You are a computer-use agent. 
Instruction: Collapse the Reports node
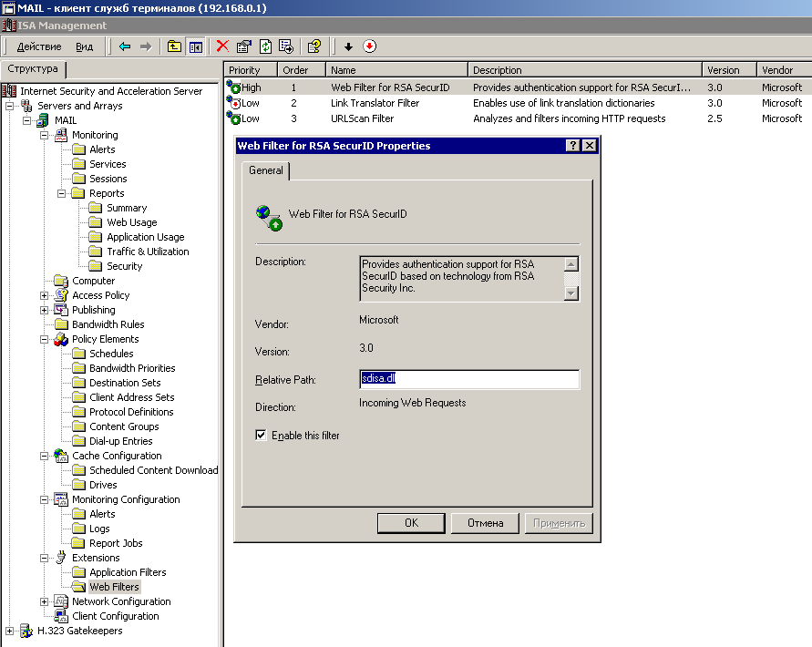click(x=62, y=193)
